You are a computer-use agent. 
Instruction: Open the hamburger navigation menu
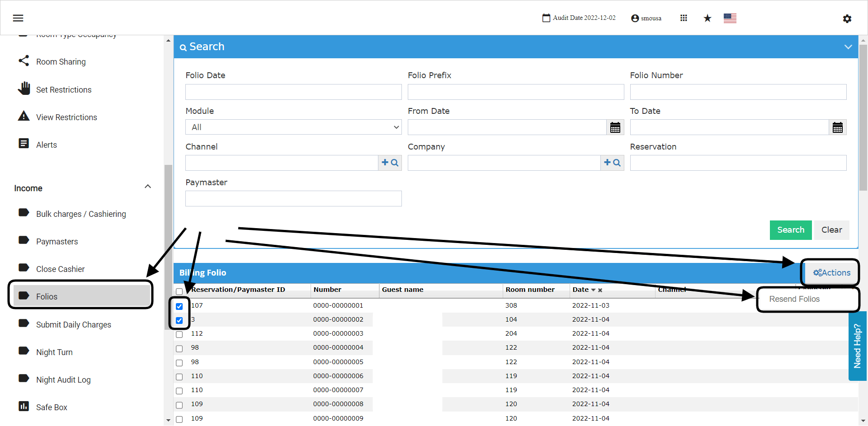click(x=18, y=18)
